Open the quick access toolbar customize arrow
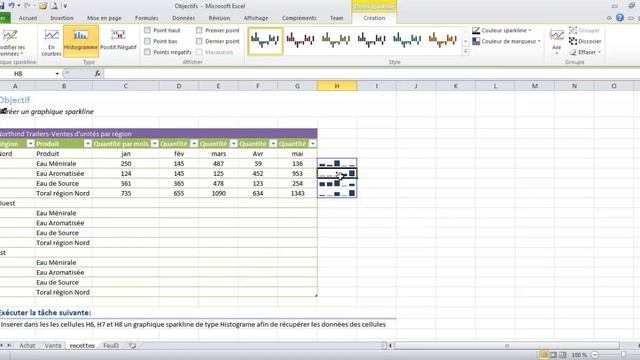 pos(65,6)
